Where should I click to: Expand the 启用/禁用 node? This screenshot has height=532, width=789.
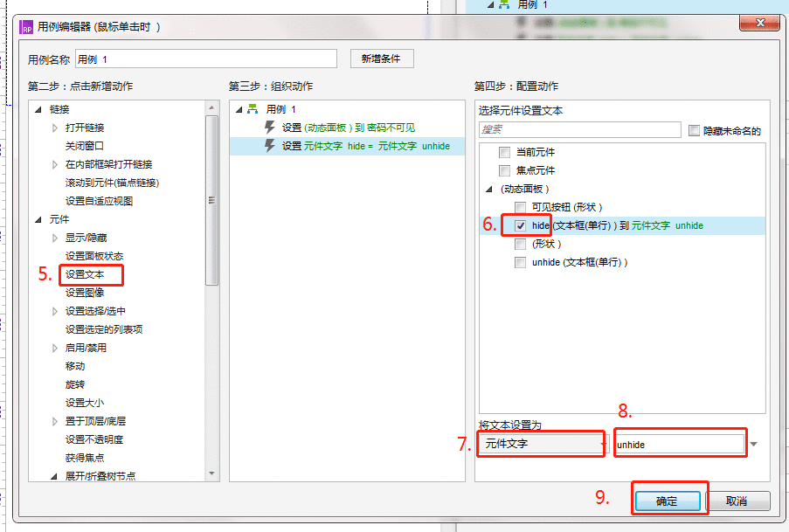pyautogui.click(x=55, y=348)
